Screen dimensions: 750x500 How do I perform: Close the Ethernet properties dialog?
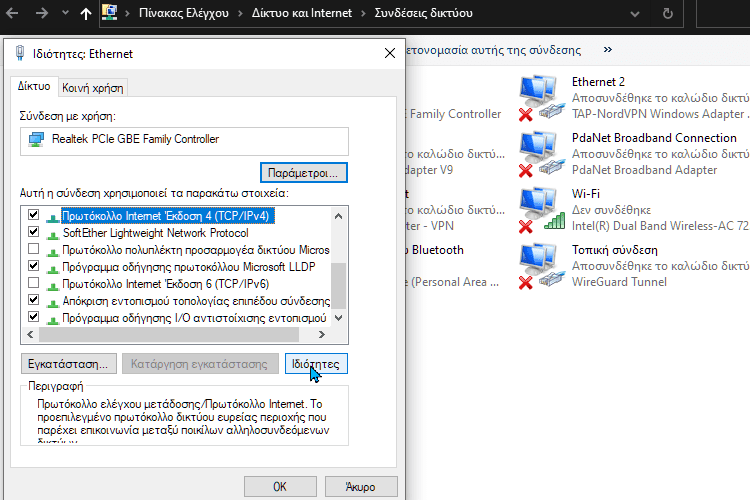(x=390, y=53)
